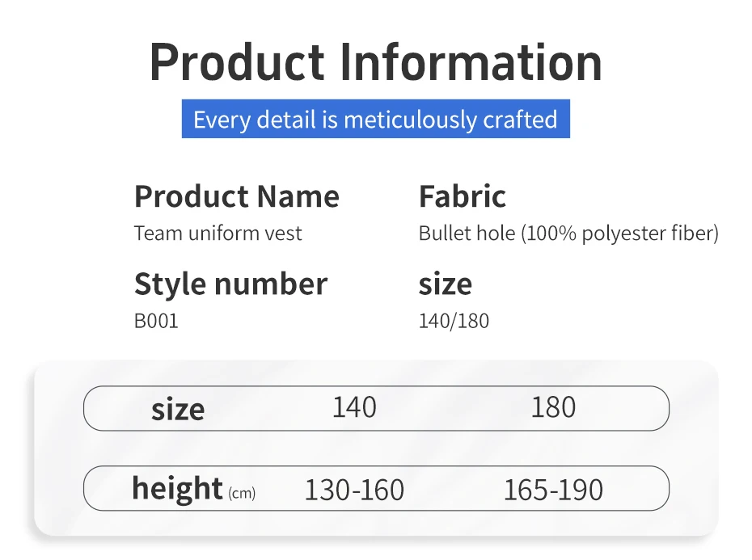Click the Style number heading
This screenshot has height=560, width=752.
coord(230,284)
